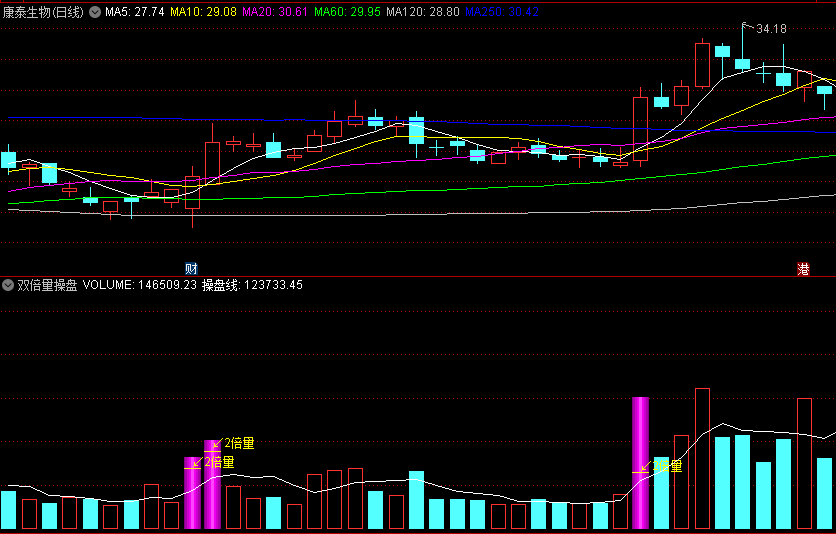
Task: Select the MA20: 30.61 indicator label
Action: pos(275,12)
